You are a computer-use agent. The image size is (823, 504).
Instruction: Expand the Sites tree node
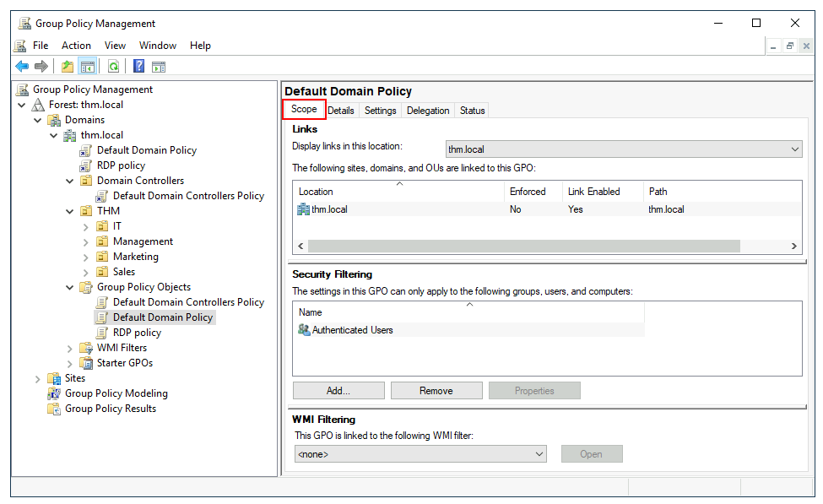point(38,379)
